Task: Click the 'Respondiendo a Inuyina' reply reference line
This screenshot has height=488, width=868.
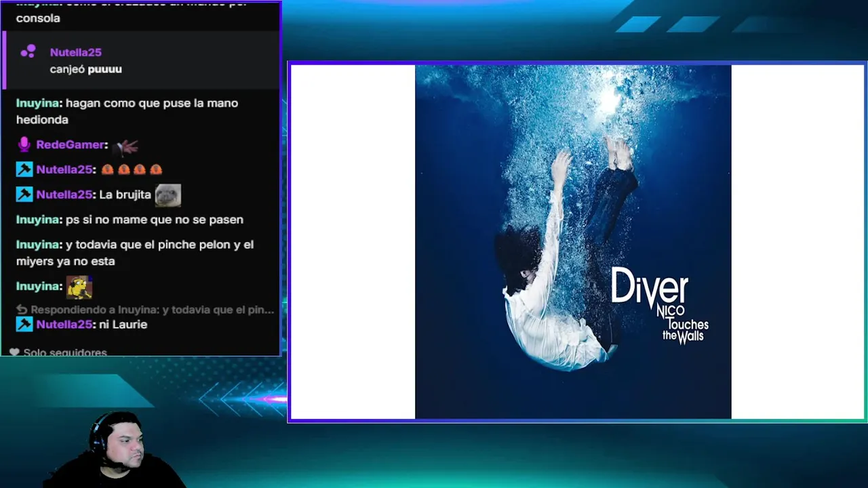Action: click(146, 310)
